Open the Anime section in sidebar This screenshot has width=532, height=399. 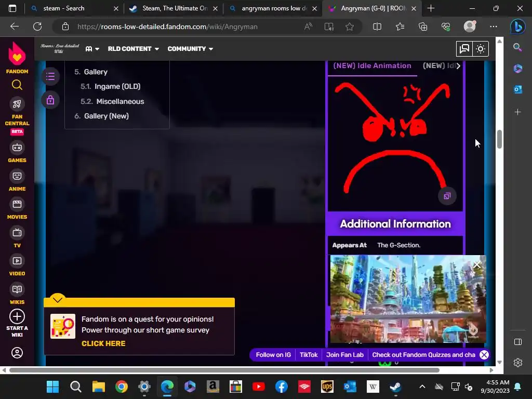pyautogui.click(x=17, y=180)
